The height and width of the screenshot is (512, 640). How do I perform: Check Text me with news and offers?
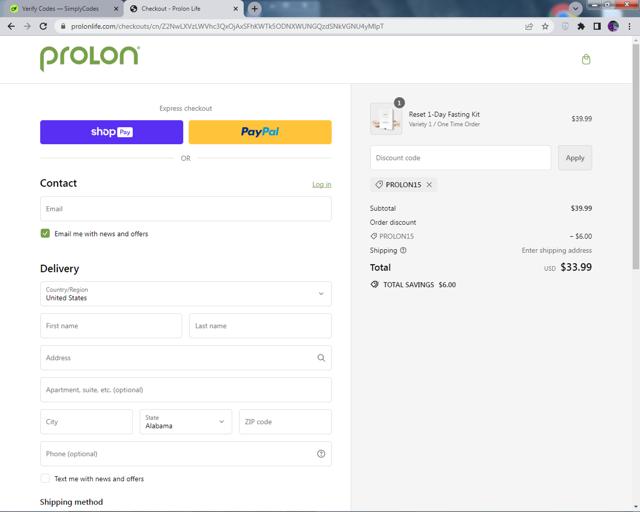point(45,479)
